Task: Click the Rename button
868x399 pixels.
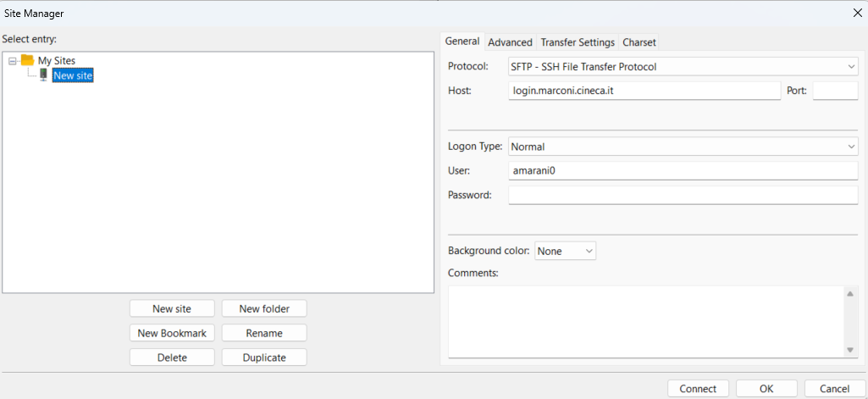Action: pyautogui.click(x=264, y=333)
